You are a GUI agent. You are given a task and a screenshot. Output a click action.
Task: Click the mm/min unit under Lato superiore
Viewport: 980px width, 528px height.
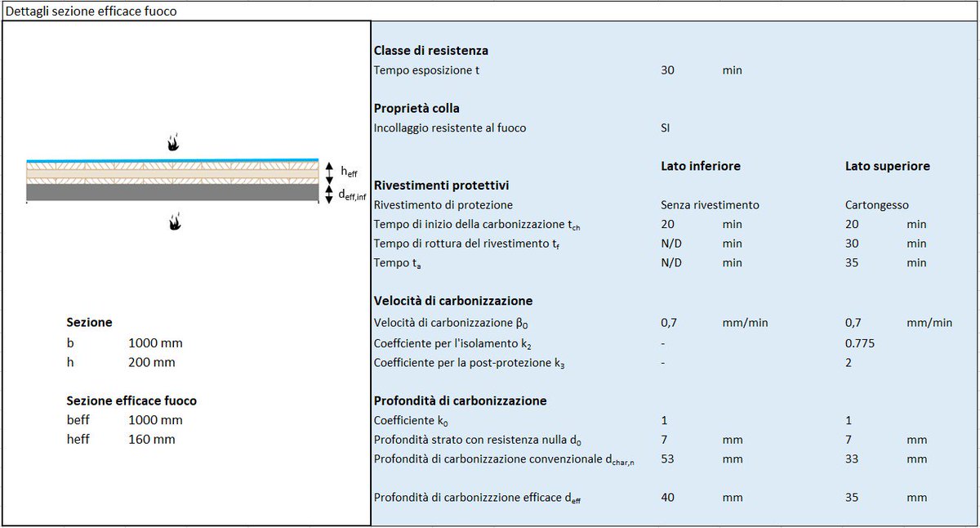[x=929, y=323]
